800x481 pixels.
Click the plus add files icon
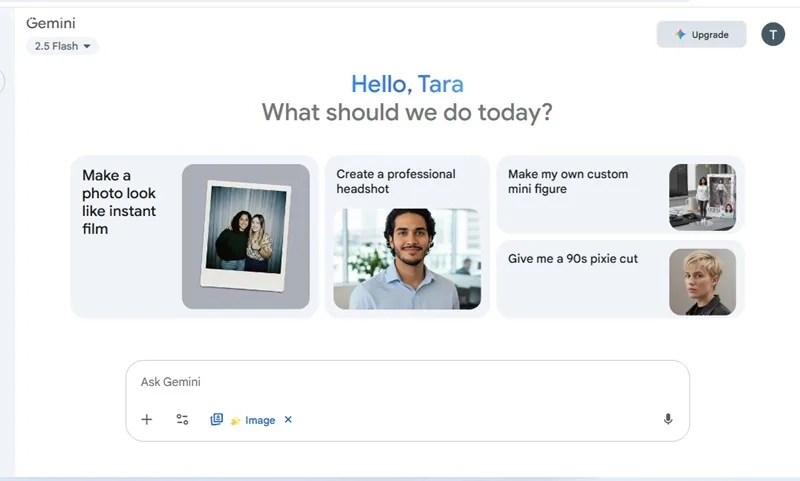click(146, 419)
